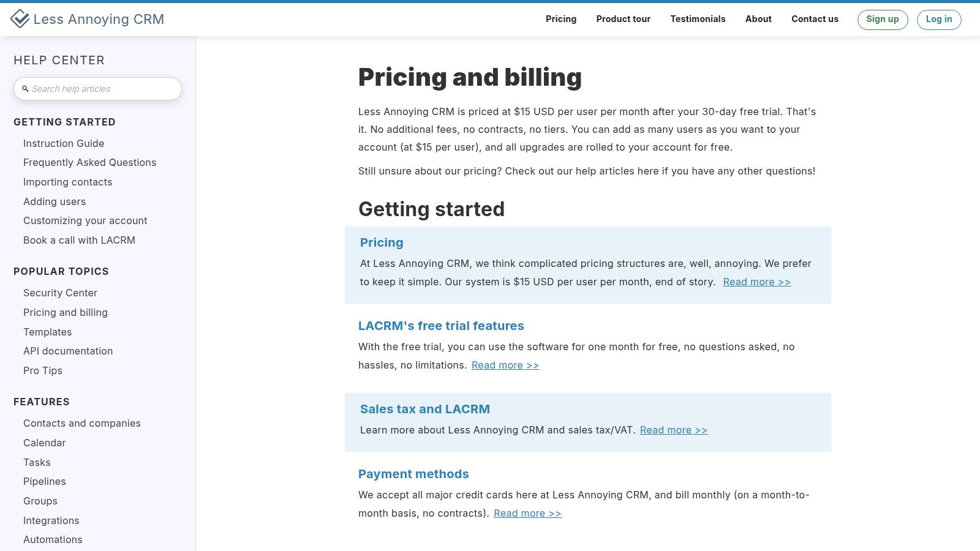Click Read more under Sales tax and LACRM
Viewport: 980px width, 551px height.
click(673, 430)
